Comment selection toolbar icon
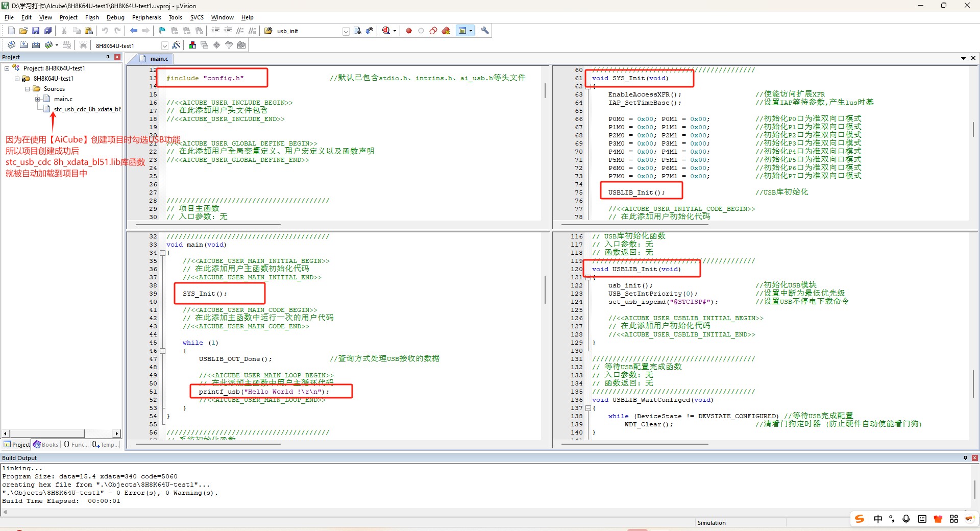Viewport: 980px width, 531px height. pos(240,31)
